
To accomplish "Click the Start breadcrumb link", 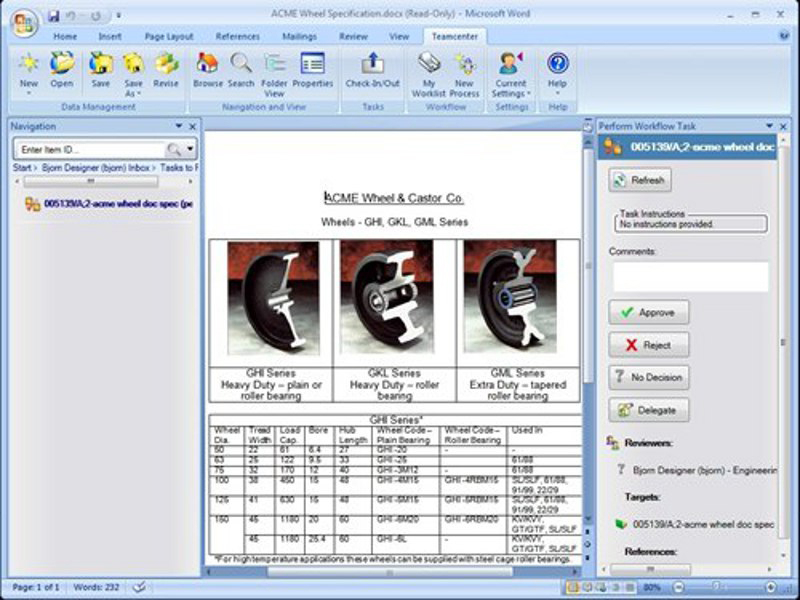I will 22,167.
